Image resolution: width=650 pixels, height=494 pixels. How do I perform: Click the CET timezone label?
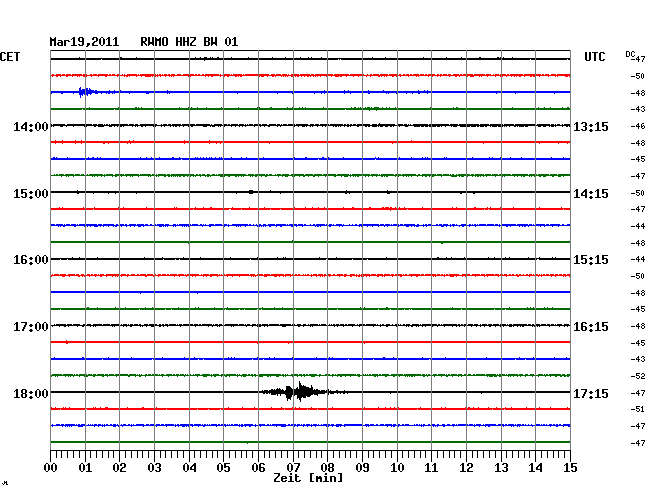[x=10, y=57]
